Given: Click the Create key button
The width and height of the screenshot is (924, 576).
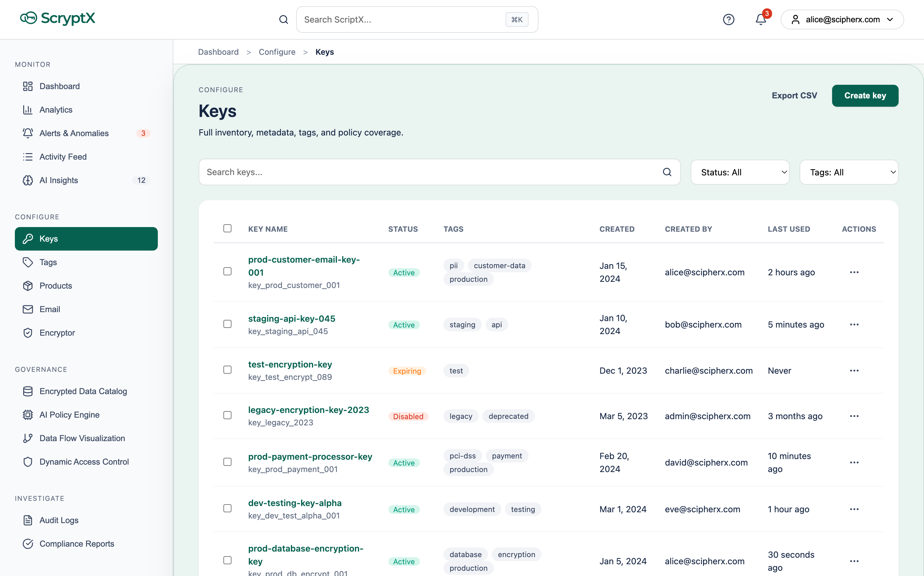Looking at the screenshot, I should point(865,96).
